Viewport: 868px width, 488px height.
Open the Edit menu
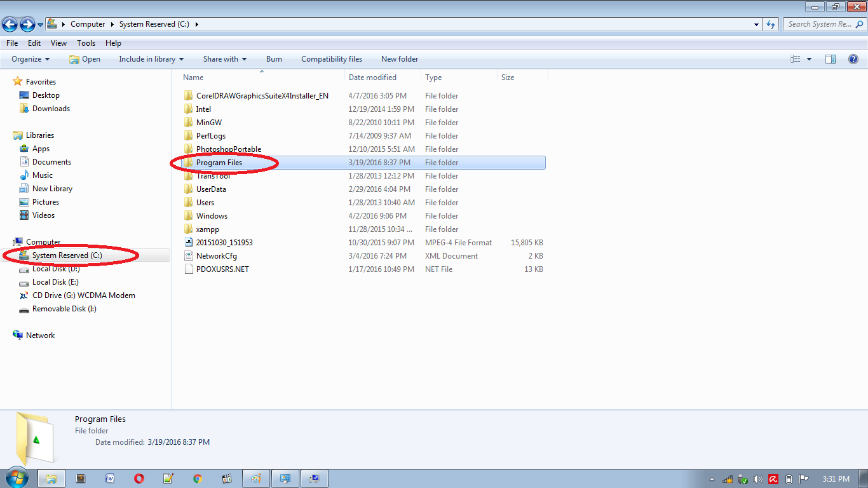(34, 43)
